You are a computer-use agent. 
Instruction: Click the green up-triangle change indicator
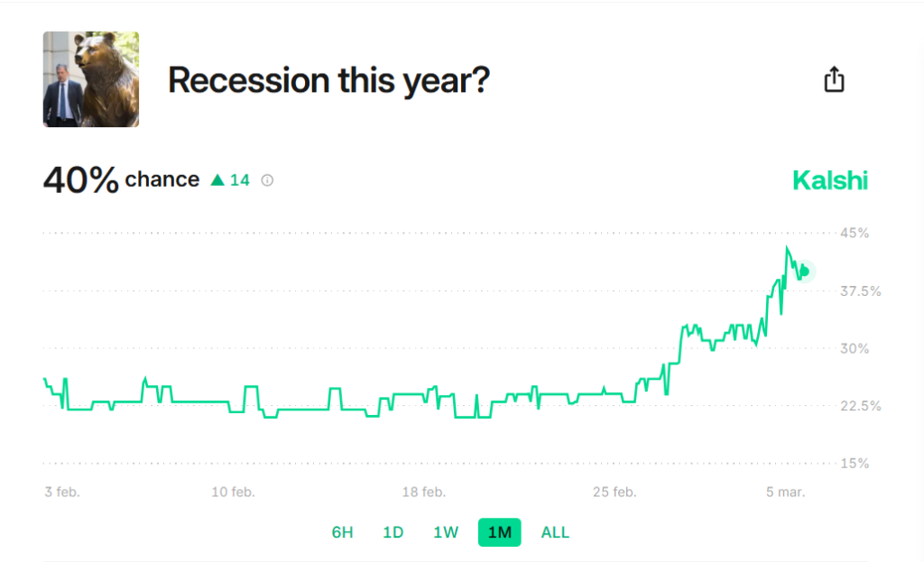click(x=217, y=180)
